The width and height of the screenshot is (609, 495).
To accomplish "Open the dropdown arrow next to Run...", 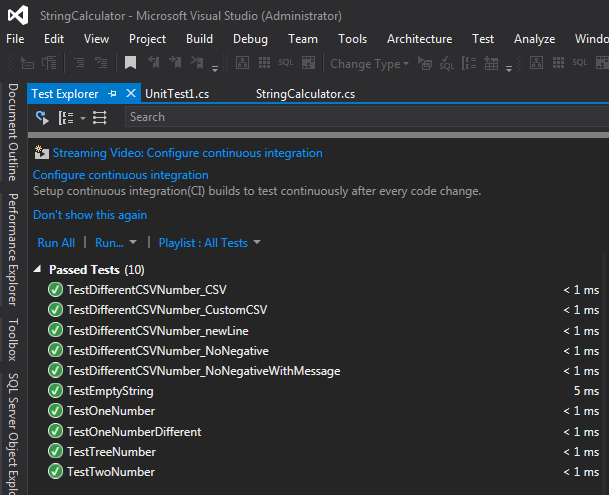I will [133, 242].
